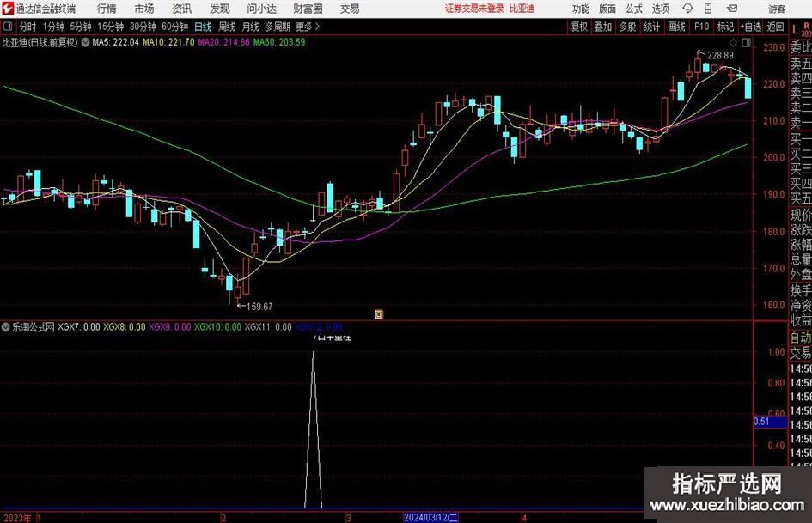Screen dimensions: 812x523
Task: Click the 标记 mark button
Action: (x=725, y=27)
